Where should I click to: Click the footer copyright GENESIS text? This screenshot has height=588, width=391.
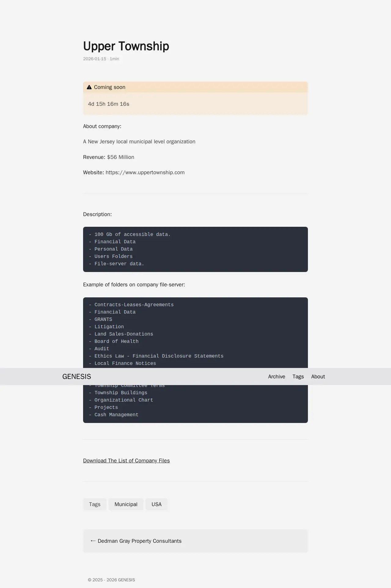111,580
